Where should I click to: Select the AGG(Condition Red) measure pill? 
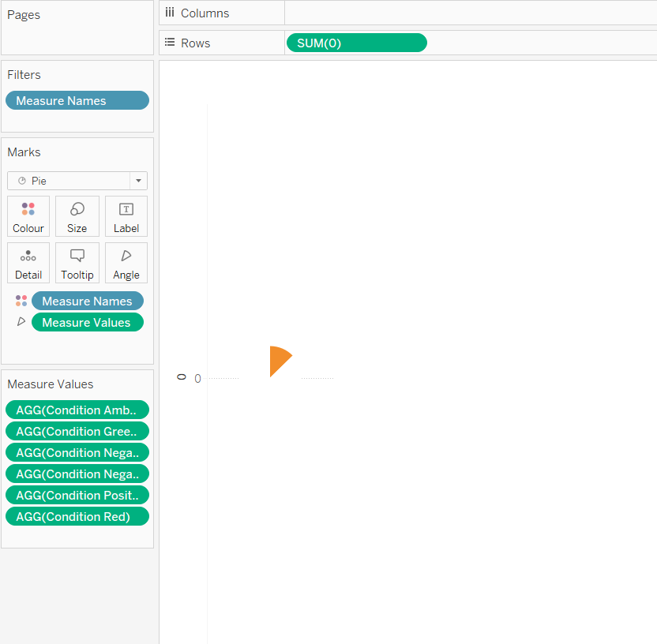[77, 516]
